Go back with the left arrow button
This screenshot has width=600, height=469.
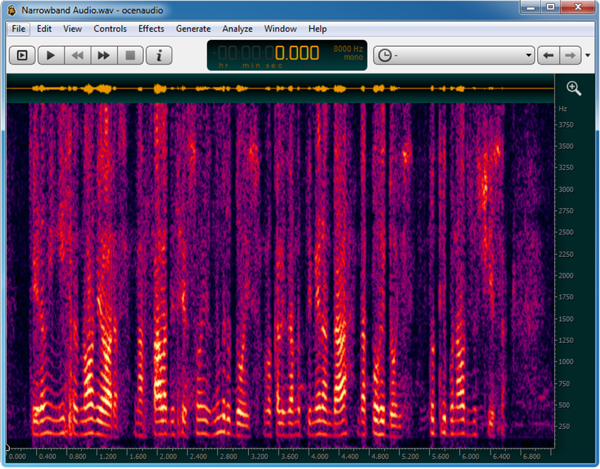(x=548, y=55)
